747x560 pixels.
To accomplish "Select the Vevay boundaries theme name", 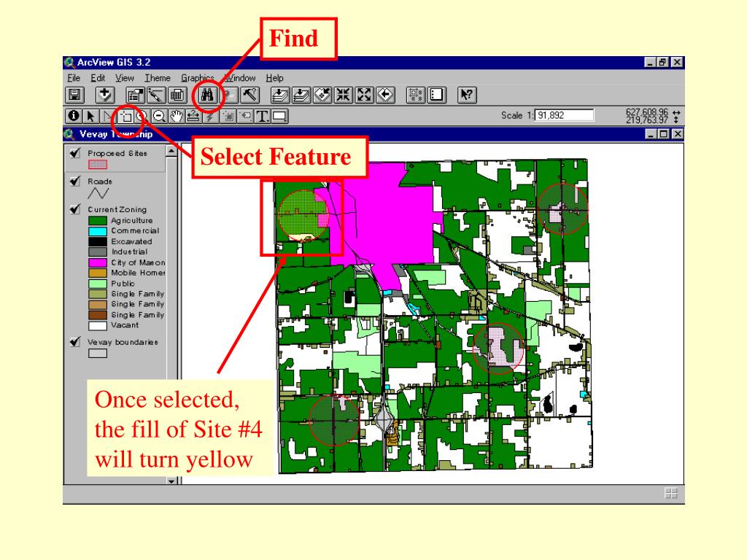I will pyautogui.click(x=123, y=342).
